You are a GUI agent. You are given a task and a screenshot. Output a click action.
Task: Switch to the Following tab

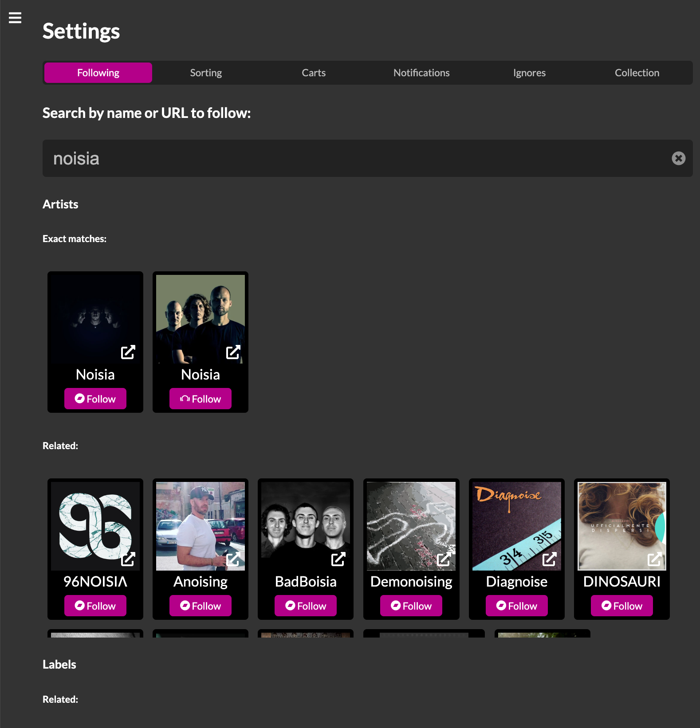98,73
